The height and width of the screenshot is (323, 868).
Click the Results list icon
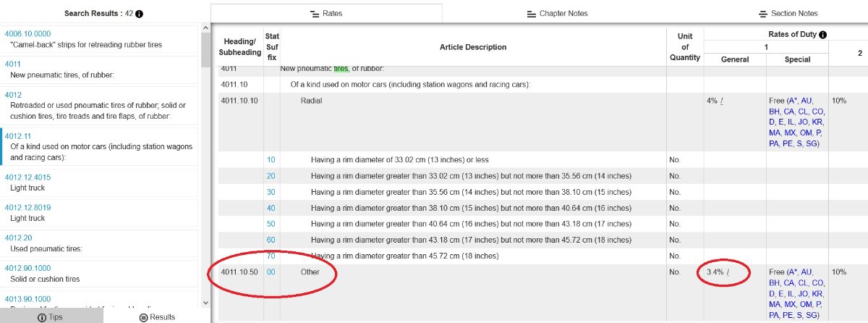(x=143, y=317)
